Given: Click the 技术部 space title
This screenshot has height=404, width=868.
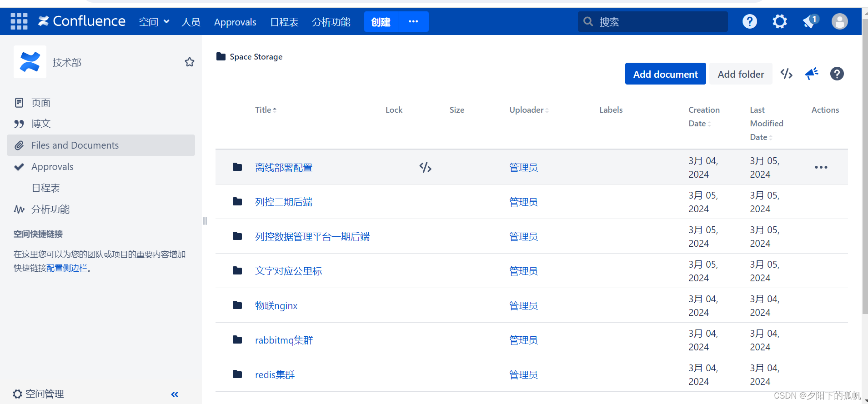Looking at the screenshot, I should (67, 62).
